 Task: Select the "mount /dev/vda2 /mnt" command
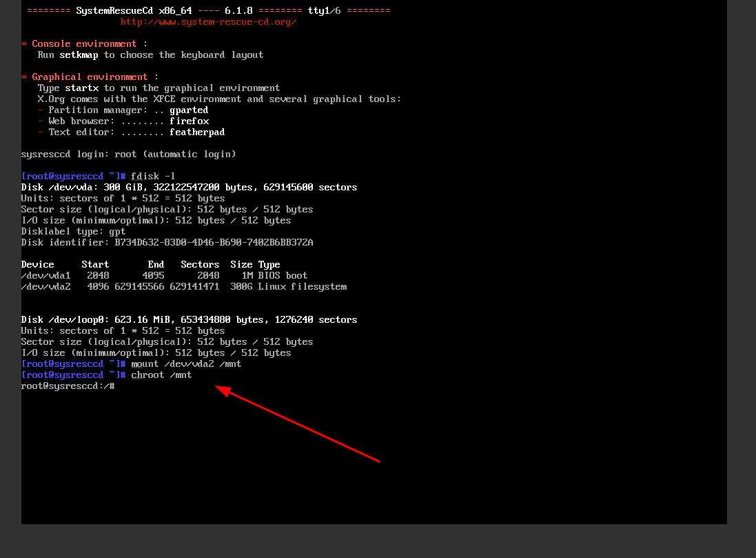click(x=186, y=364)
